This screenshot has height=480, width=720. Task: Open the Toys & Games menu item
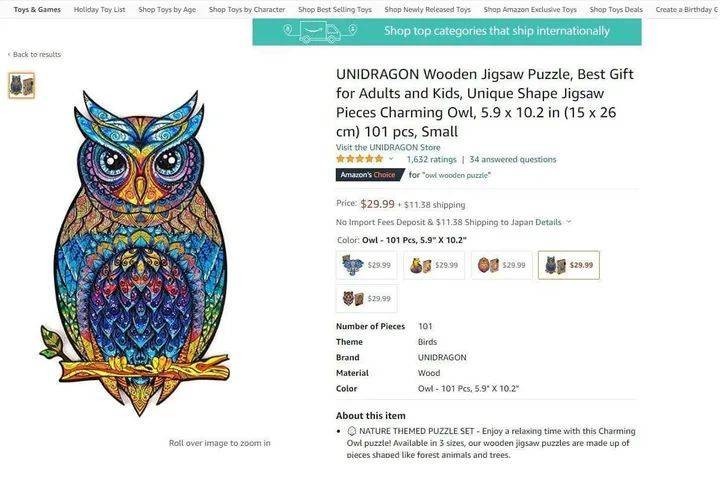coord(37,10)
